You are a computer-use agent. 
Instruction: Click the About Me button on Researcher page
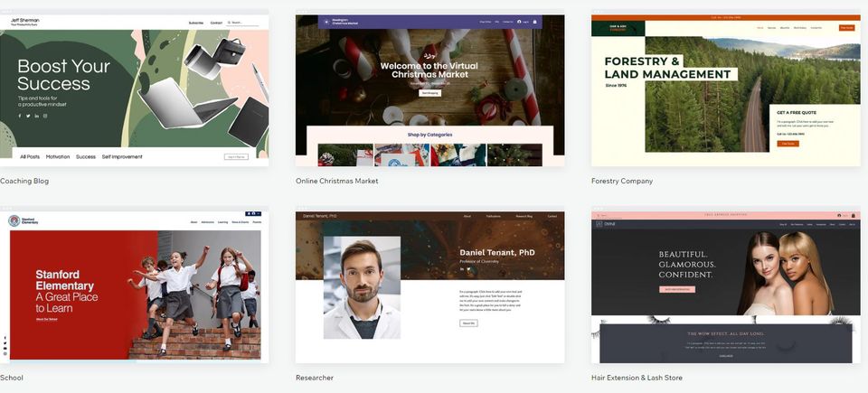(468, 323)
